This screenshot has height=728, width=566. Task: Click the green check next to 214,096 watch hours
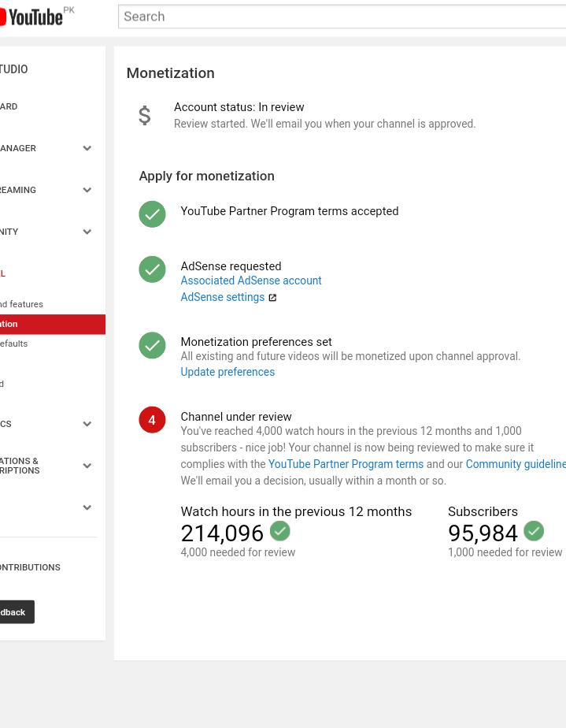[279, 531]
